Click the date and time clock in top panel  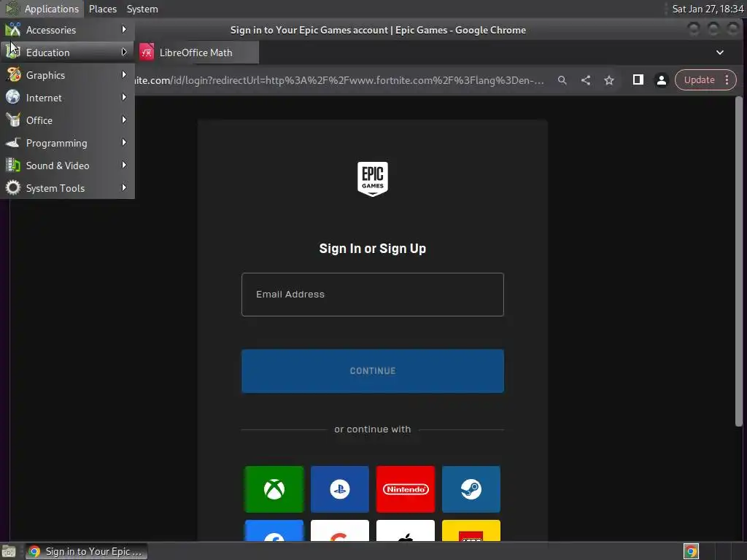[708, 9]
